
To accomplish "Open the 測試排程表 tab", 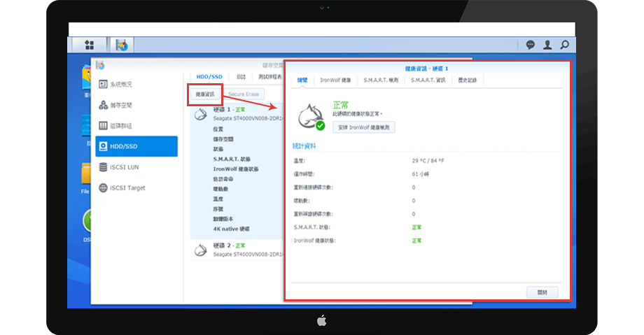I will [270, 77].
